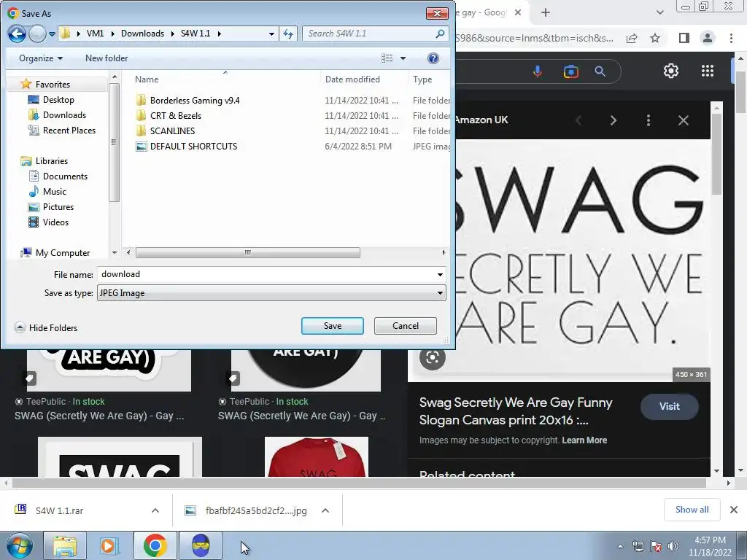Open recent locations dropdown beside navigation arrows
The height and width of the screenshot is (560, 747).
(x=52, y=34)
